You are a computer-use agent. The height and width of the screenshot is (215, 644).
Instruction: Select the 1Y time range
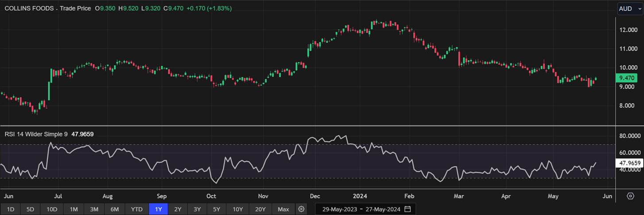tap(159, 209)
